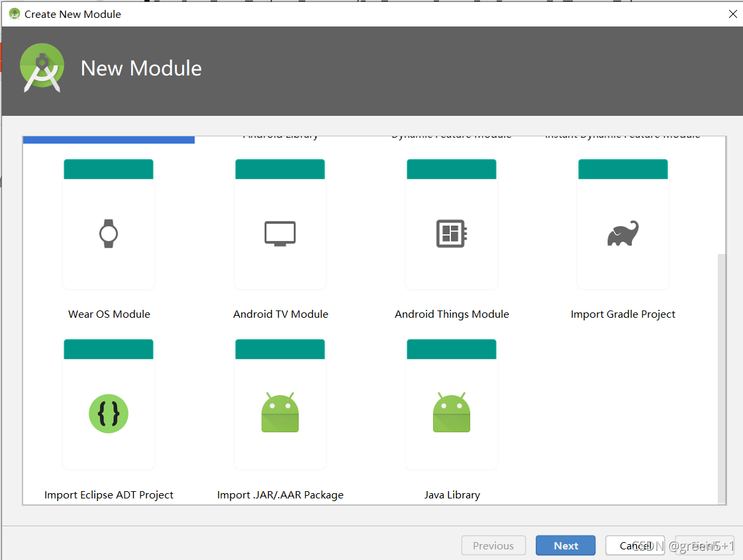This screenshot has height=560, width=743.
Task: Select the Android TV Module screen icon
Action: 280,234
